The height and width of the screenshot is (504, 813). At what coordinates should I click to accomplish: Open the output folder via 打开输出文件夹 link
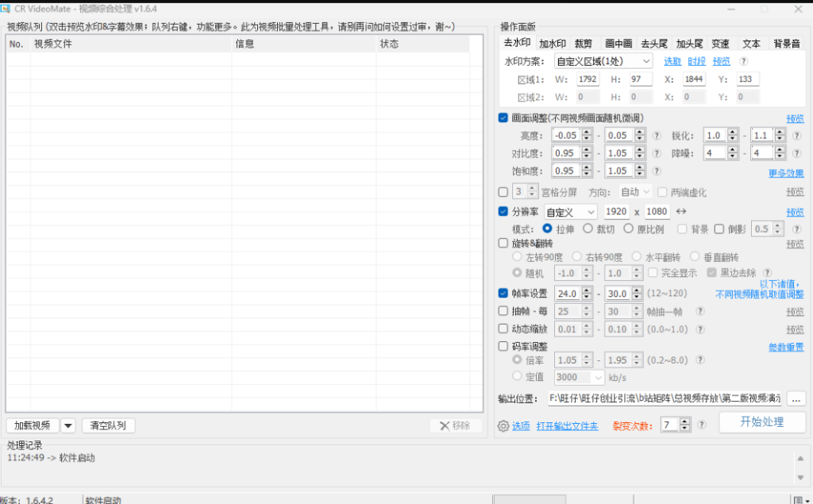pyautogui.click(x=568, y=425)
